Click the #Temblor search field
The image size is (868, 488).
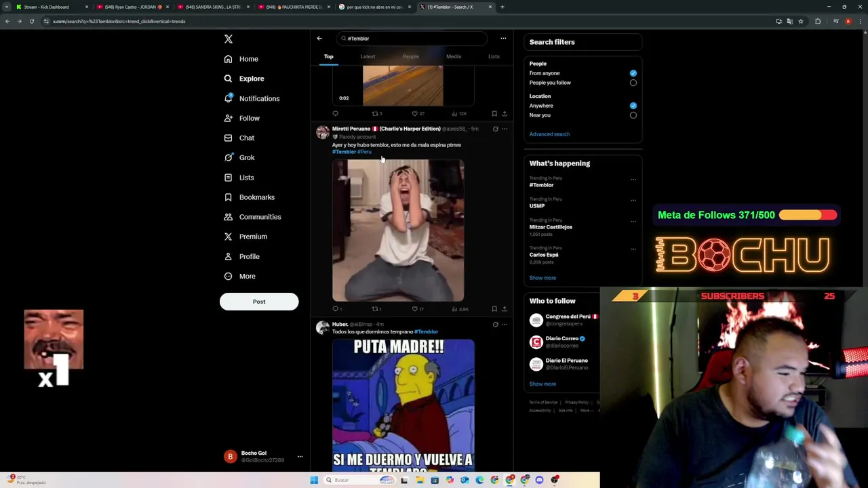(413, 39)
